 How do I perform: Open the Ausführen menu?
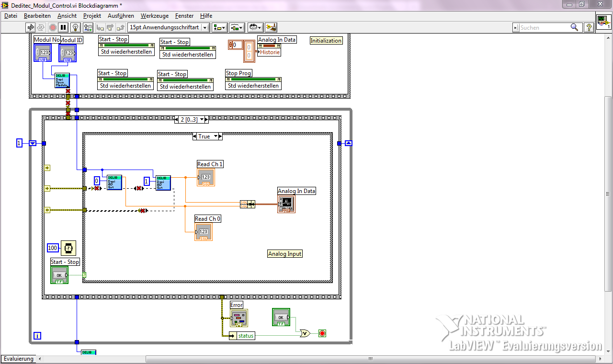121,16
